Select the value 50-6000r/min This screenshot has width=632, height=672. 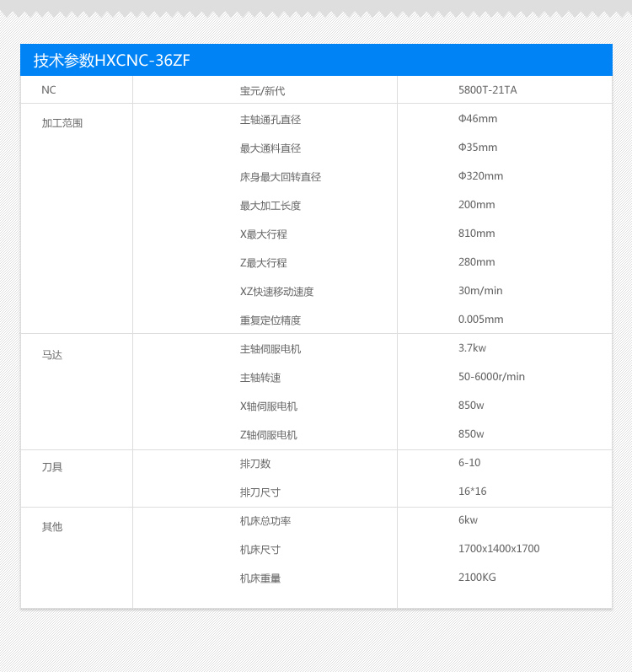pyautogui.click(x=491, y=377)
